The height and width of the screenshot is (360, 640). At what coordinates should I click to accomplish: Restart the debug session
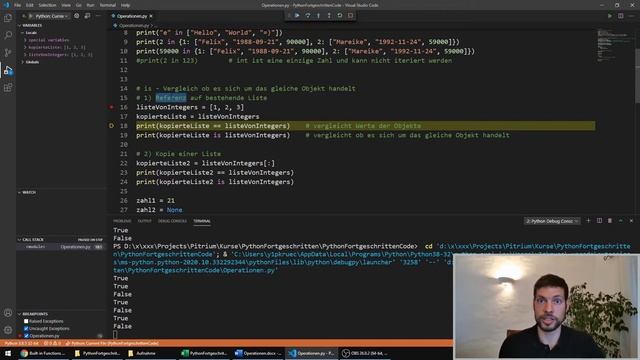click(340, 16)
